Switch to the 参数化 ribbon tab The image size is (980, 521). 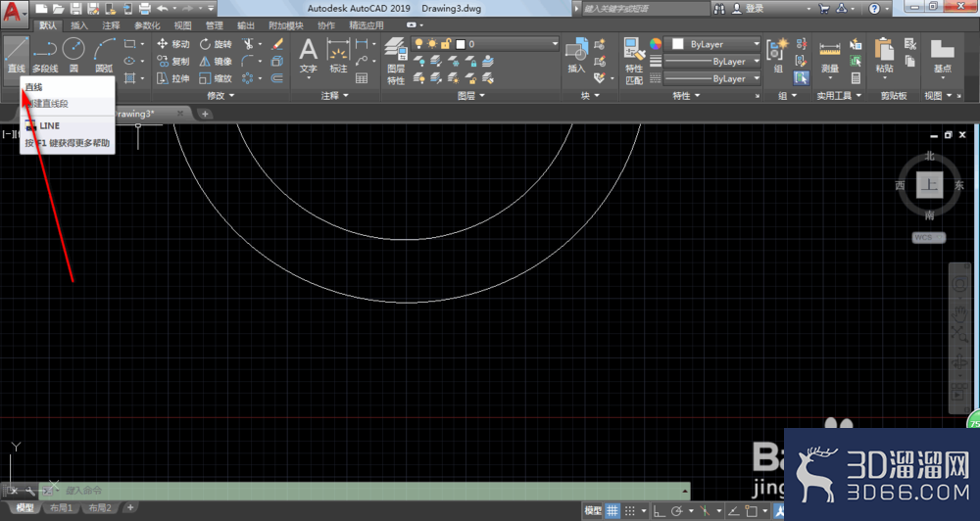147,25
